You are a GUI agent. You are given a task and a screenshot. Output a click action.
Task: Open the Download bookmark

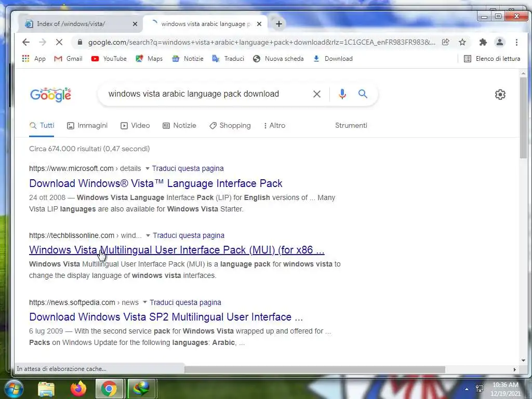click(332, 59)
